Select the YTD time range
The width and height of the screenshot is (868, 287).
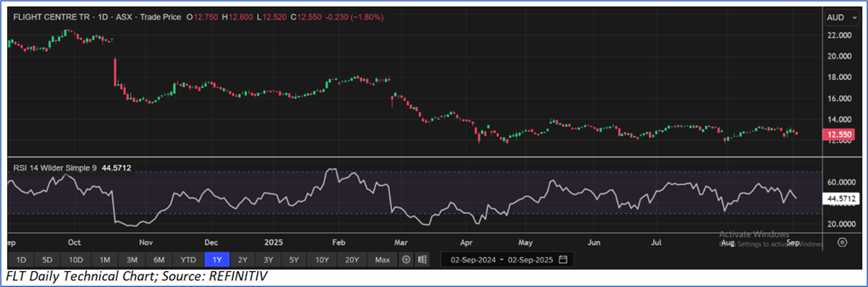pos(188,259)
